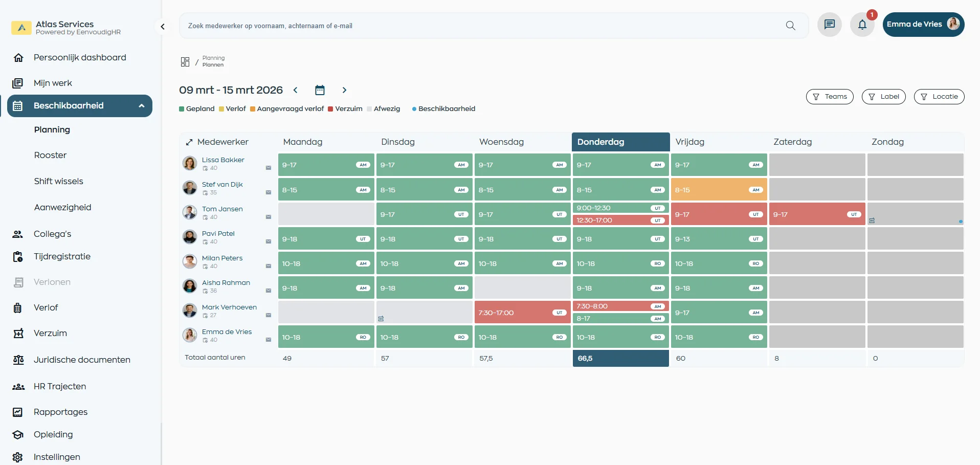980x465 pixels.
Task: Select the Tijdregistratie icon in the sidebar
Action: coord(18,256)
